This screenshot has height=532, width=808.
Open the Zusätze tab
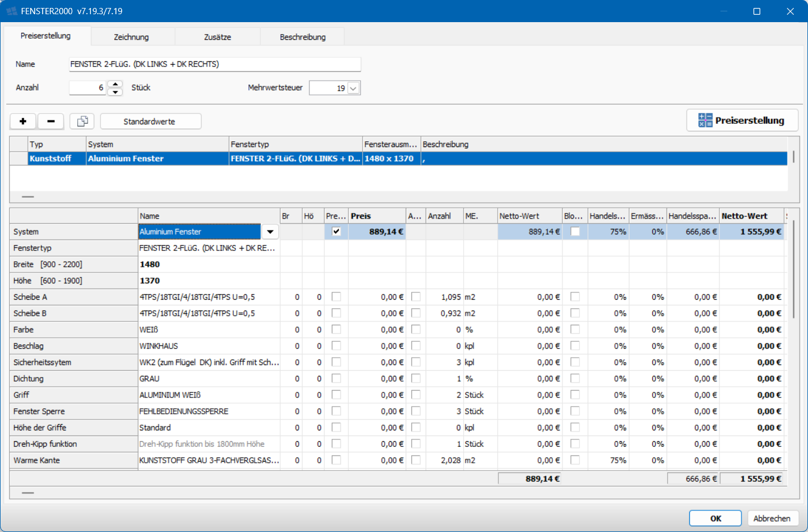[218, 37]
